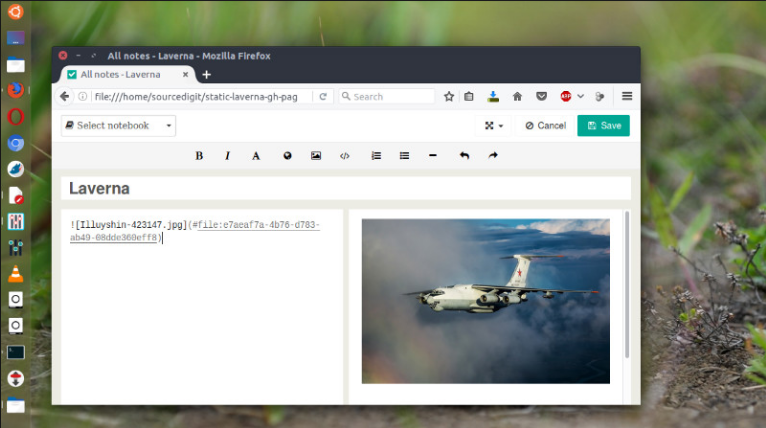Click the airplane preview image

[x=486, y=301]
